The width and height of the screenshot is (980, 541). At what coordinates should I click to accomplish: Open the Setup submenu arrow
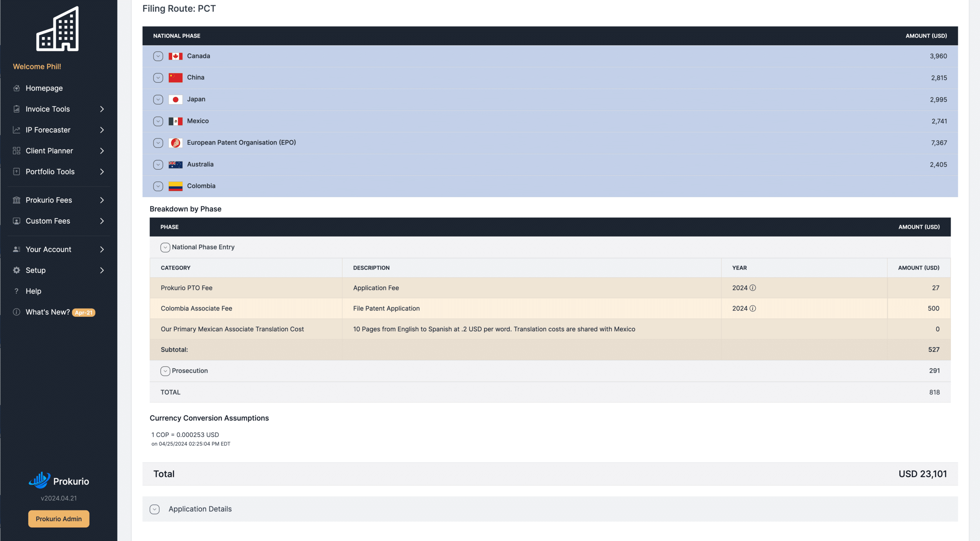click(x=102, y=270)
